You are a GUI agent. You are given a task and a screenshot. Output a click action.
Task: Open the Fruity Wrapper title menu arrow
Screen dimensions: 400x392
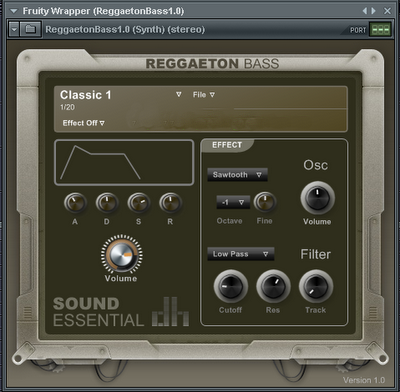coord(14,11)
